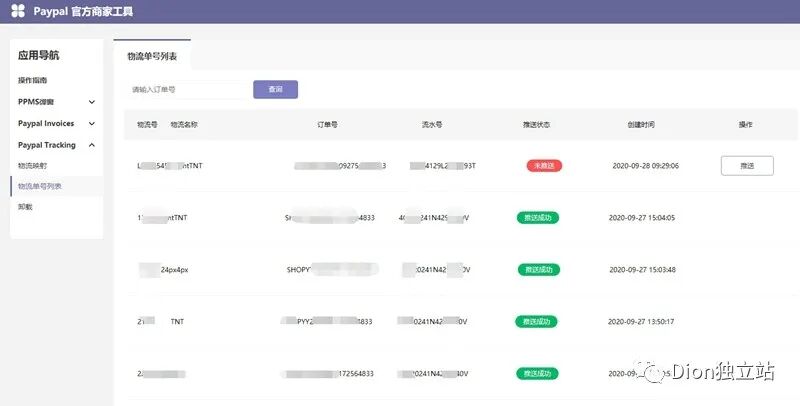Click the 订单号 column header
The height and width of the screenshot is (406, 800).
[328, 124]
